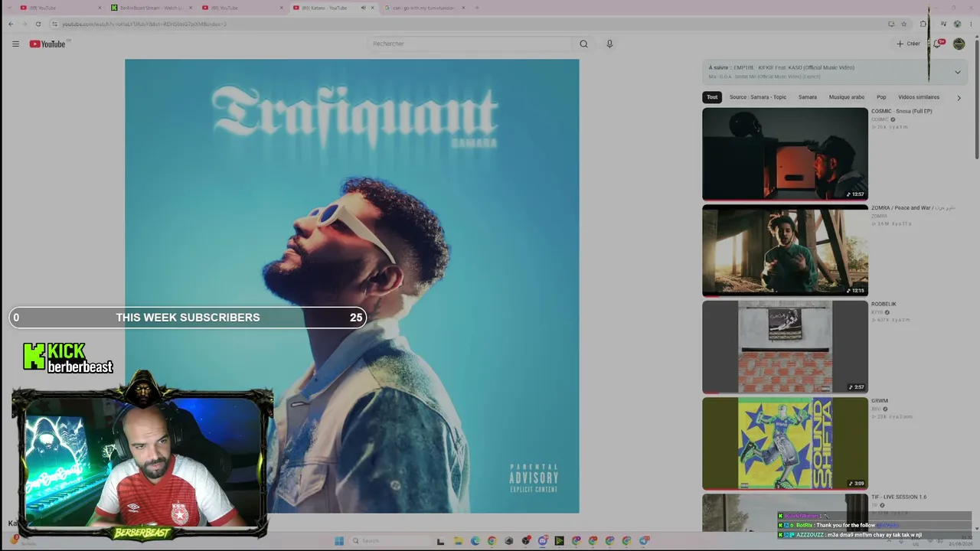
Task: Open the YouTube account avatar menu
Action: (x=959, y=44)
